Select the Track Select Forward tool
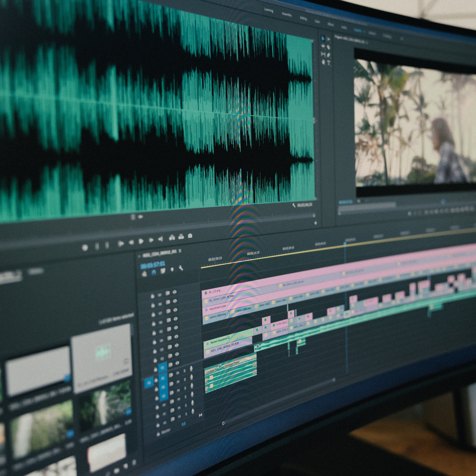Screen dimensions: 476x476 [328, 39]
